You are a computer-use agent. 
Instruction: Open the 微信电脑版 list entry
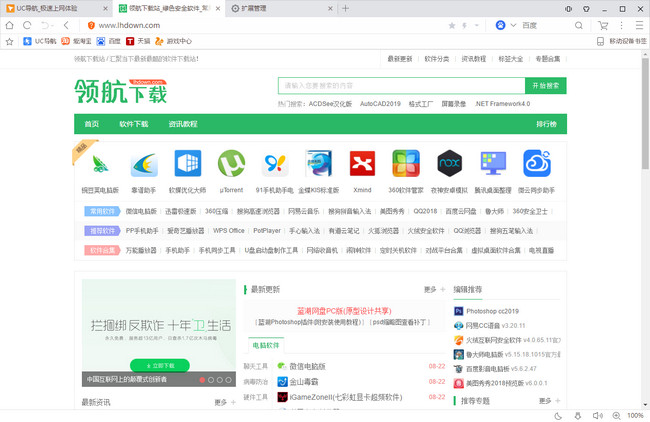pos(307,366)
